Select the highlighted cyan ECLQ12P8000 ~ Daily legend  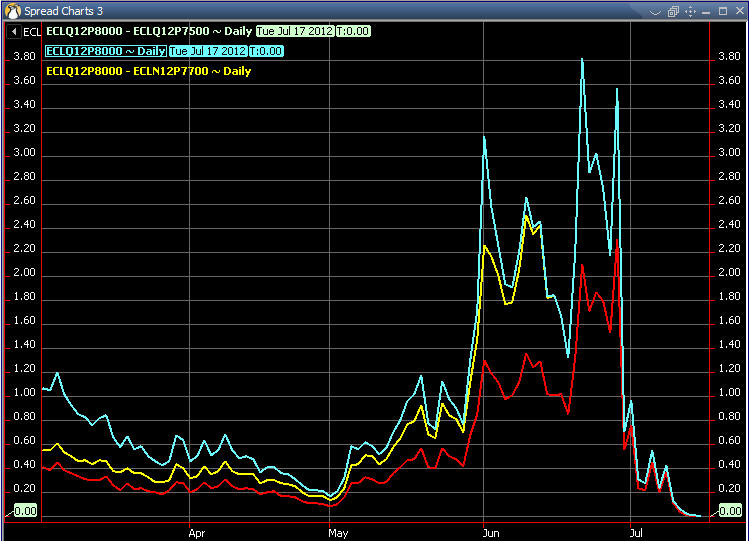[x=106, y=51]
